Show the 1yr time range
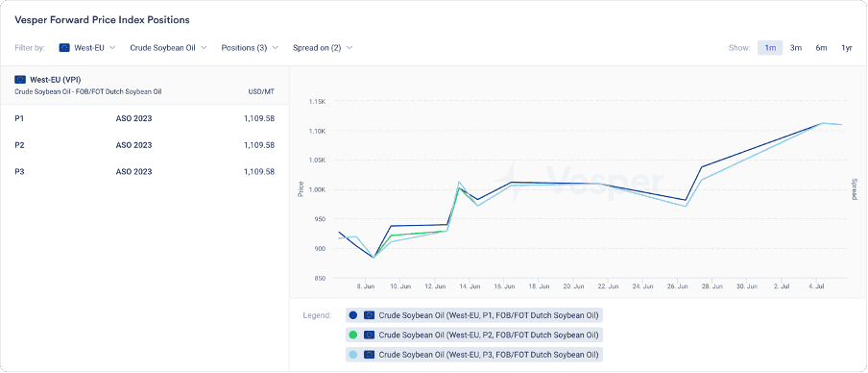 (847, 48)
